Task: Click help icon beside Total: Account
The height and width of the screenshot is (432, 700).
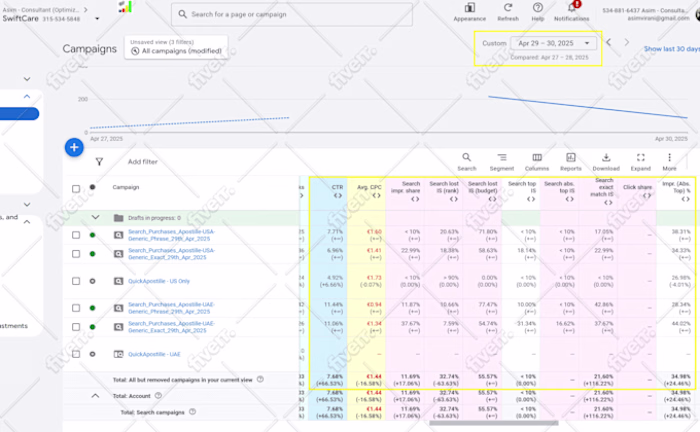Action: (158, 395)
